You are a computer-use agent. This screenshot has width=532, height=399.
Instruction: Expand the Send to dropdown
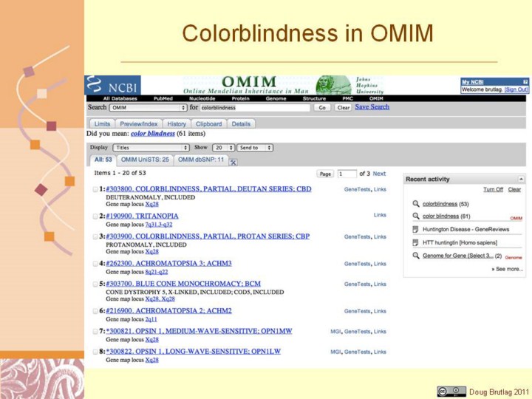pyautogui.click(x=255, y=148)
